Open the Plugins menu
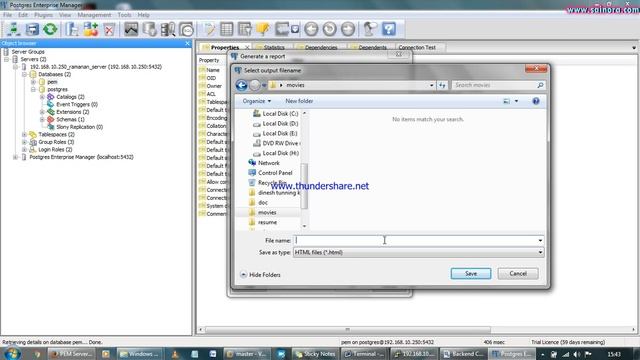 [x=43, y=15]
